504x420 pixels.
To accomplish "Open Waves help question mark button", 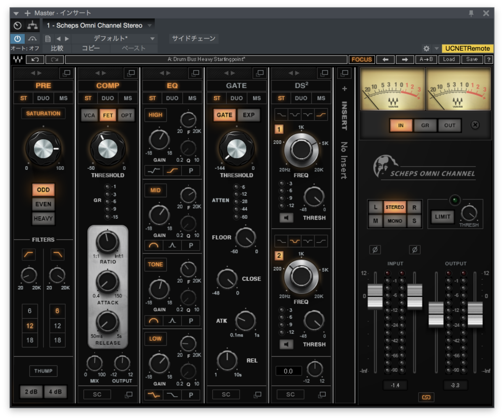I will coord(488,59).
